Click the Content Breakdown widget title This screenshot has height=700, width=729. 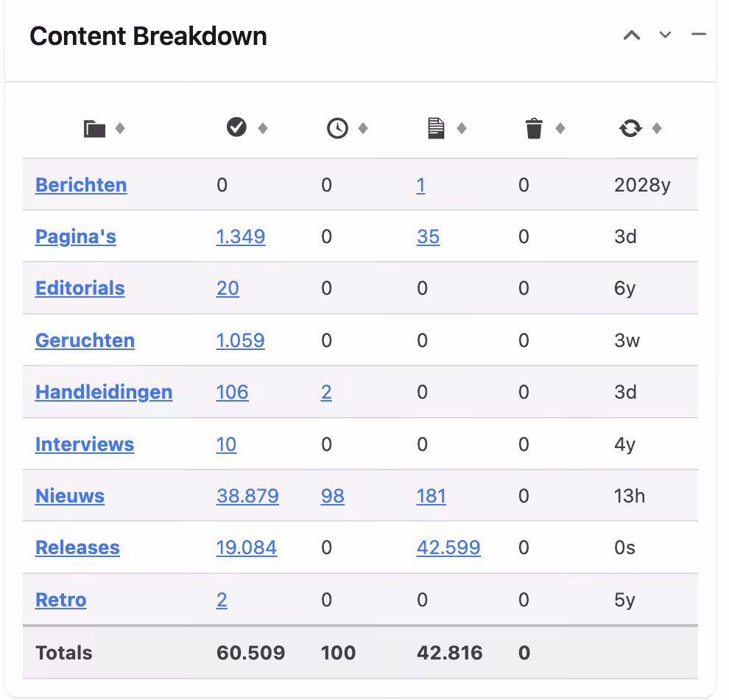[148, 36]
